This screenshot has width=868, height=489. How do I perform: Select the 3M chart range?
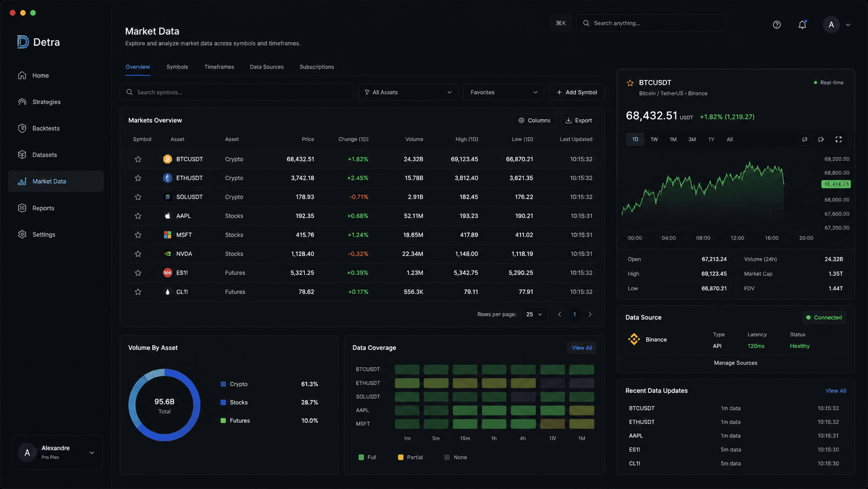click(692, 139)
